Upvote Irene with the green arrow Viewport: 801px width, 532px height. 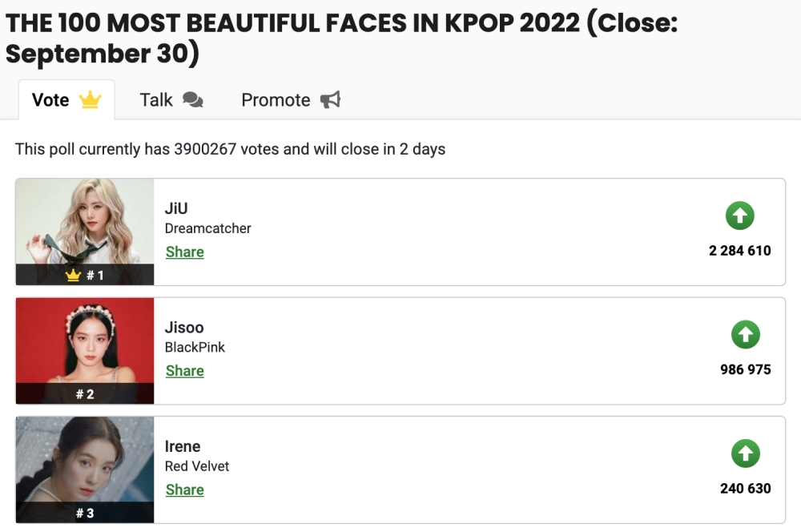tap(745, 453)
